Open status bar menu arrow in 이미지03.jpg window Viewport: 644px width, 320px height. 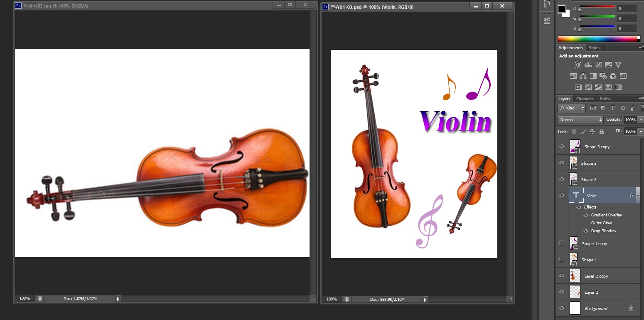click(118, 299)
